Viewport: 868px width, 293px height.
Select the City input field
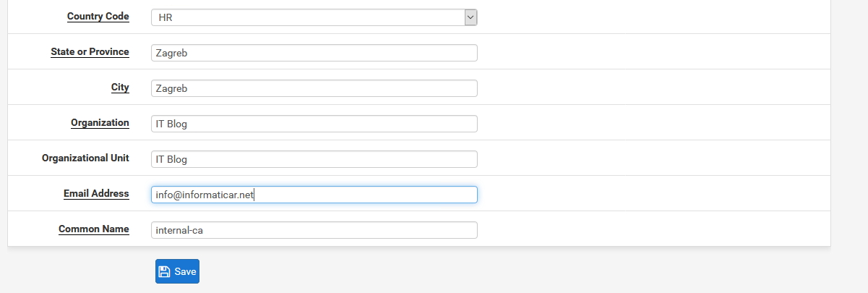pyautogui.click(x=314, y=88)
